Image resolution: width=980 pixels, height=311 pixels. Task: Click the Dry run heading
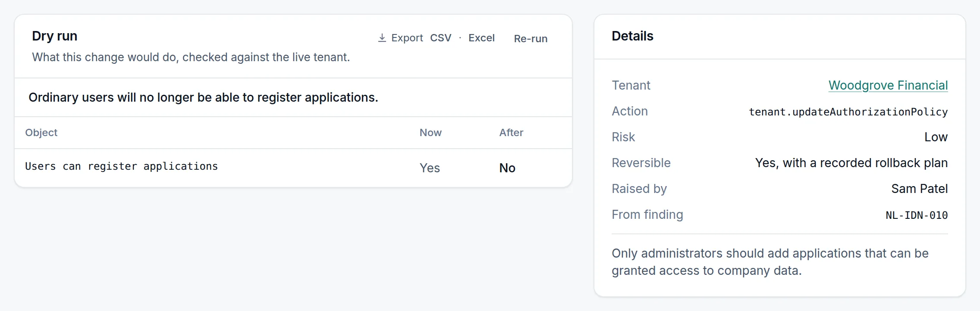click(x=55, y=36)
